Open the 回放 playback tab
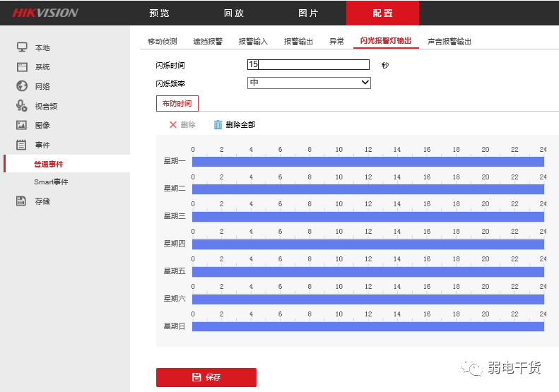Image resolution: width=559 pixels, height=392 pixels. pyautogui.click(x=234, y=13)
